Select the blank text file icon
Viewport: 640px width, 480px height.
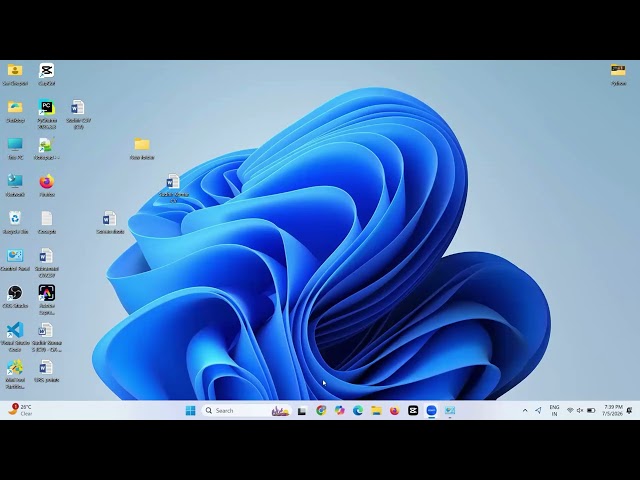47,222
